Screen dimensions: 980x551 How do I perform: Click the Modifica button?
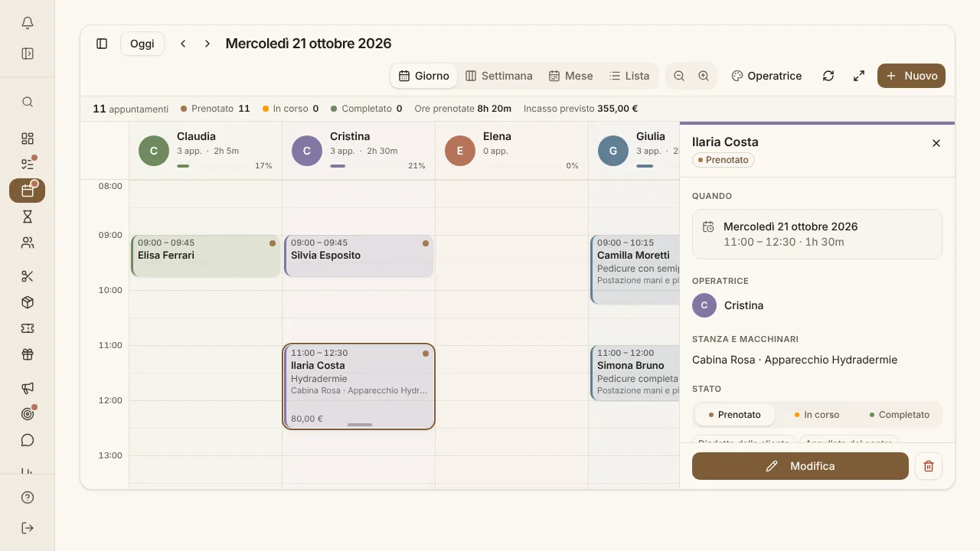point(800,466)
